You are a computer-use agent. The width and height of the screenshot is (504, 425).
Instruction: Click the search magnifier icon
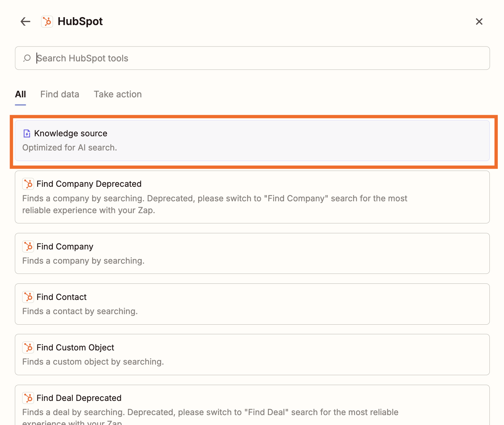coord(27,58)
